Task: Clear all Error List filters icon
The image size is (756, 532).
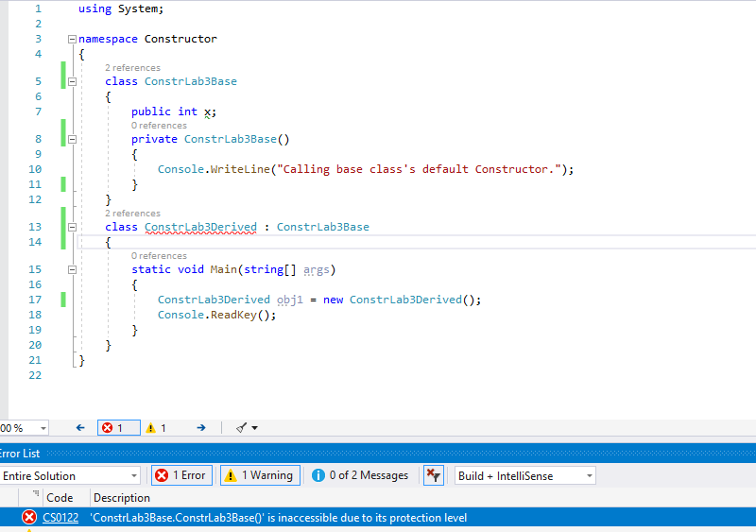Action: coord(434,475)
